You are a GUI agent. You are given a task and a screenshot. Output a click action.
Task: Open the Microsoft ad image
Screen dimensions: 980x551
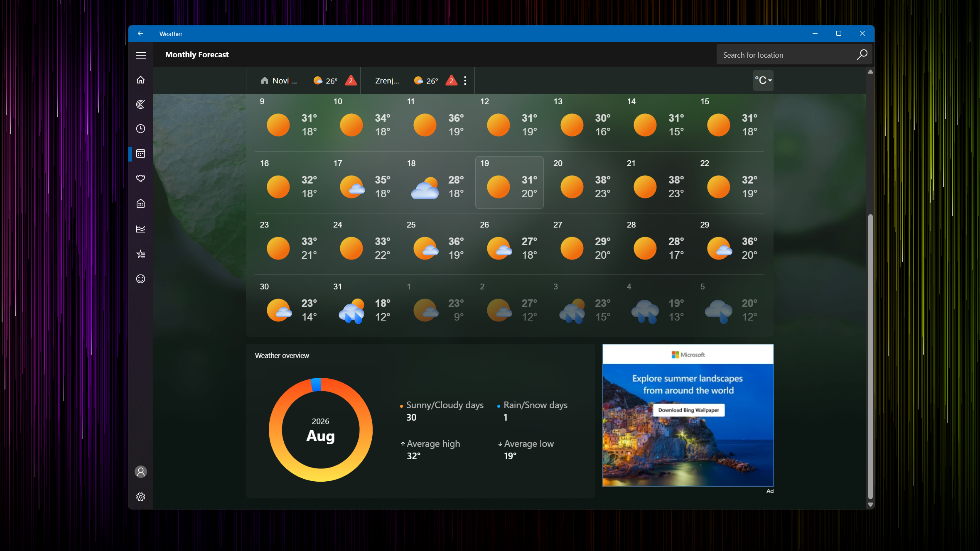[x=688, y=415]
